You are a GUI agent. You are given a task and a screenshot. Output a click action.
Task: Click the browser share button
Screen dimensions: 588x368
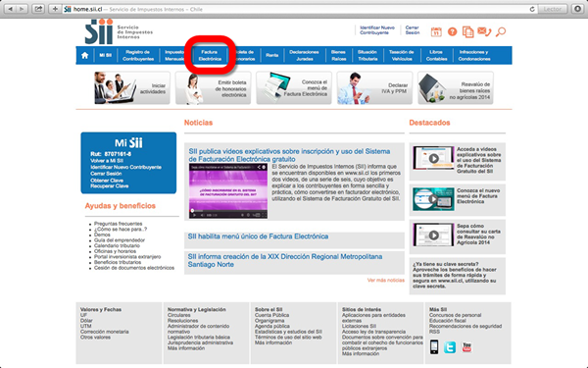coord(38,9)
